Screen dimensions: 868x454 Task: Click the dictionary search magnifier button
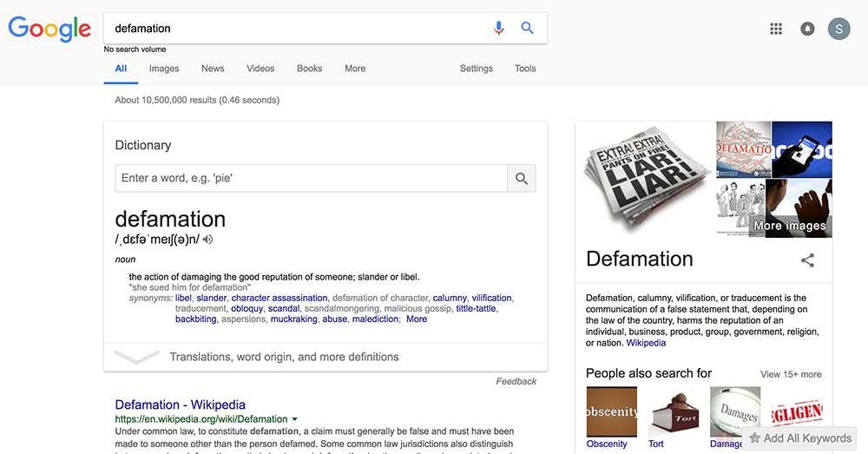tap(522, 178)
